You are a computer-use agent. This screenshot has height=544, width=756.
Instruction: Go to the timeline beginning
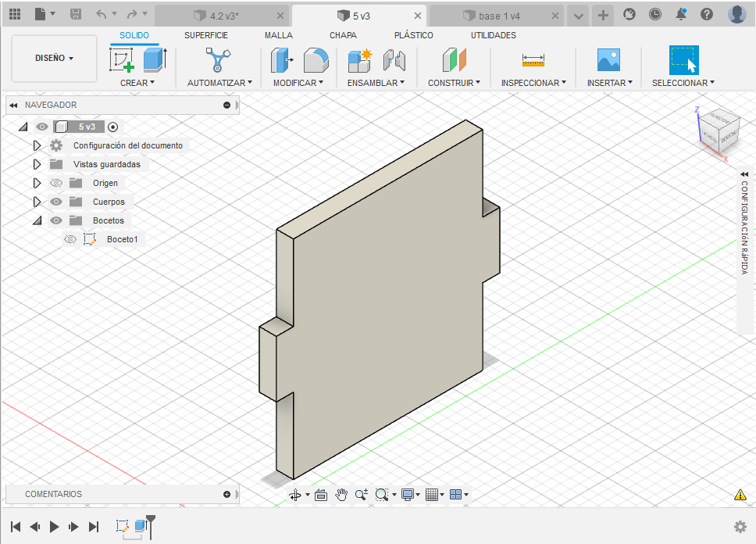pyautogui.click(x=16, y=527)
